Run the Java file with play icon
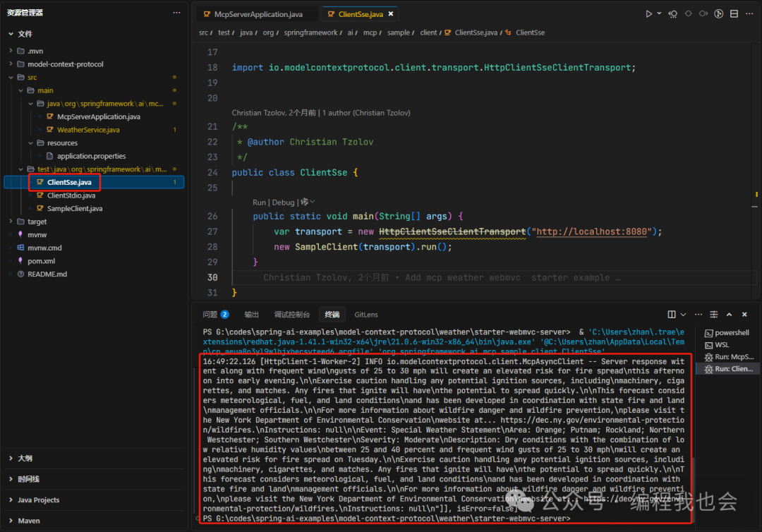Image resolution: width=762 pixels, height=532 pixels. (x=648, y=14)
